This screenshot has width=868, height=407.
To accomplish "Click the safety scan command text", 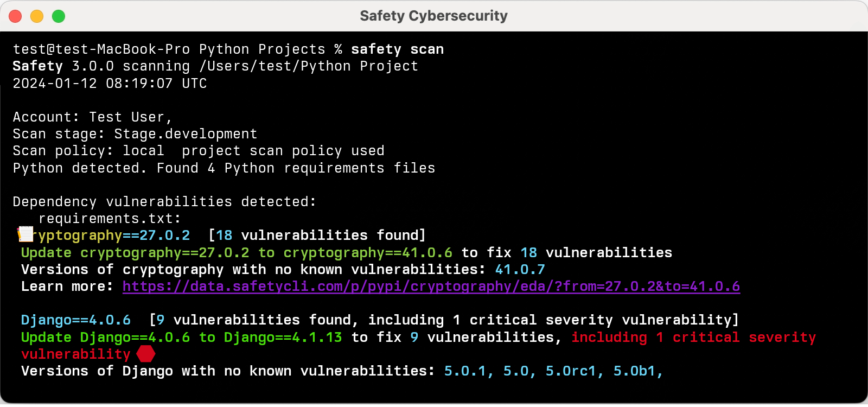I will click(x=398, y=49).
